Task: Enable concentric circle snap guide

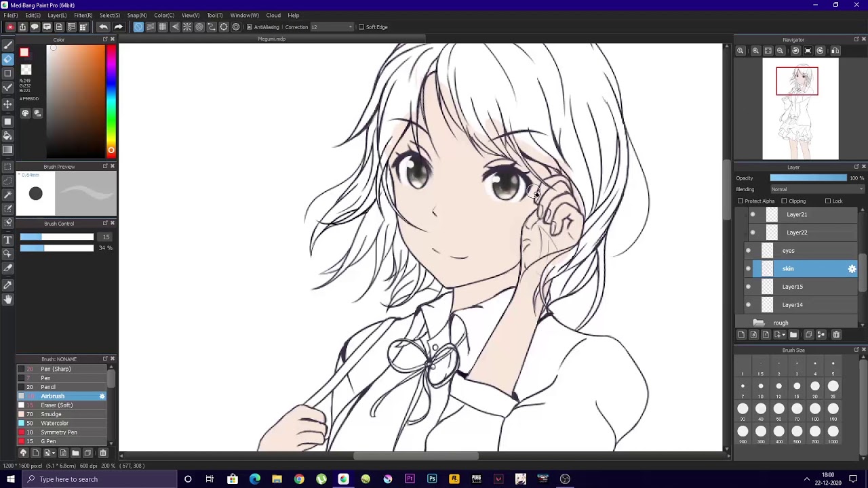Action: tap(199, 27)
